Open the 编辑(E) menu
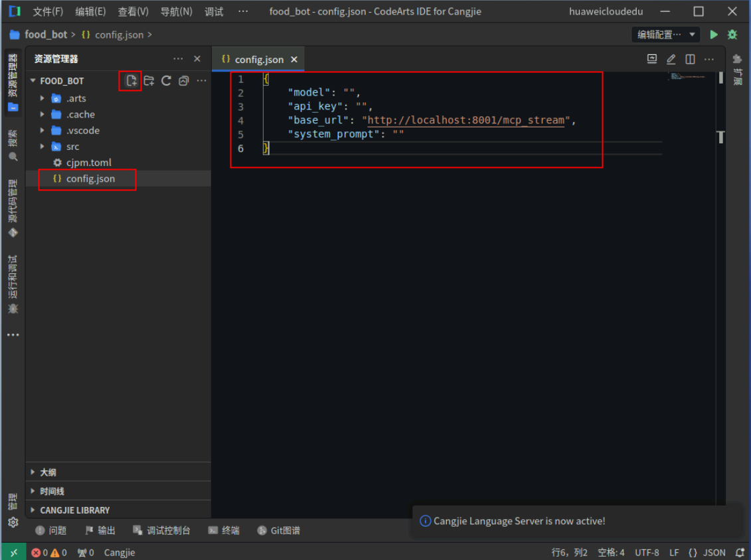The height and width of the screenshot is (560, 751). (x=90, y=11)
